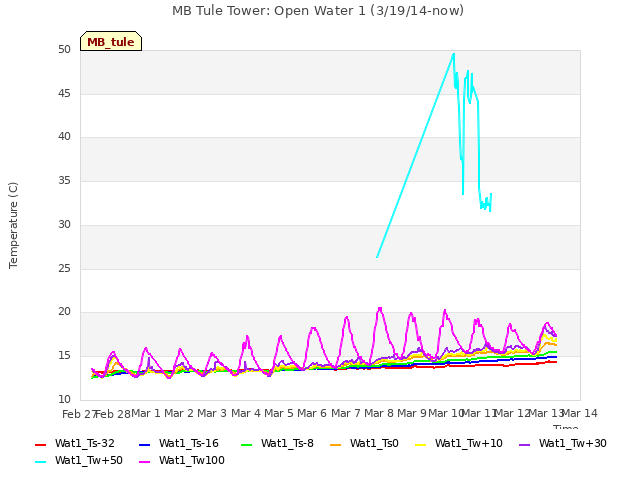Click the y-axis value 50
Viewport: 640px width, 480px height.
coord(64,50)
